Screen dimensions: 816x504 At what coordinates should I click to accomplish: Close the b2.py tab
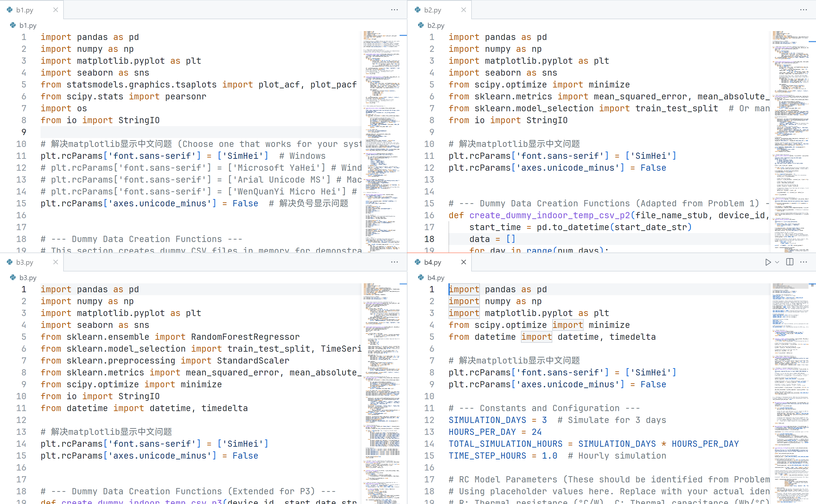coord(463,10)
